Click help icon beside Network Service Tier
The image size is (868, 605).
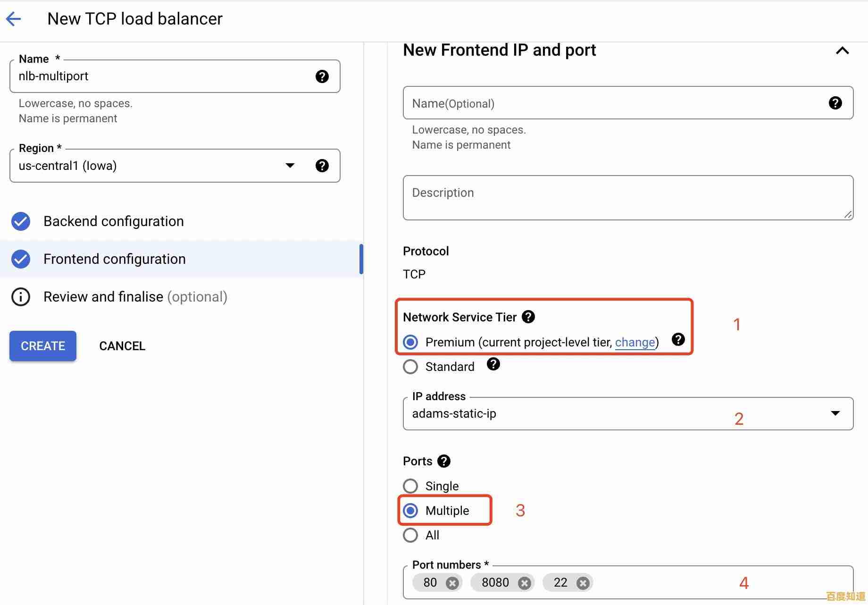coord(528,317)
